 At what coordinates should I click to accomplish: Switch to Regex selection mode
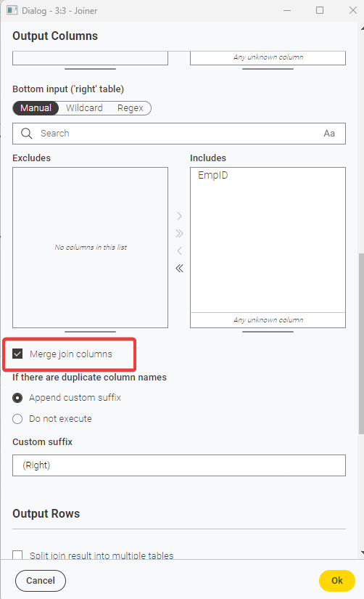130,108
